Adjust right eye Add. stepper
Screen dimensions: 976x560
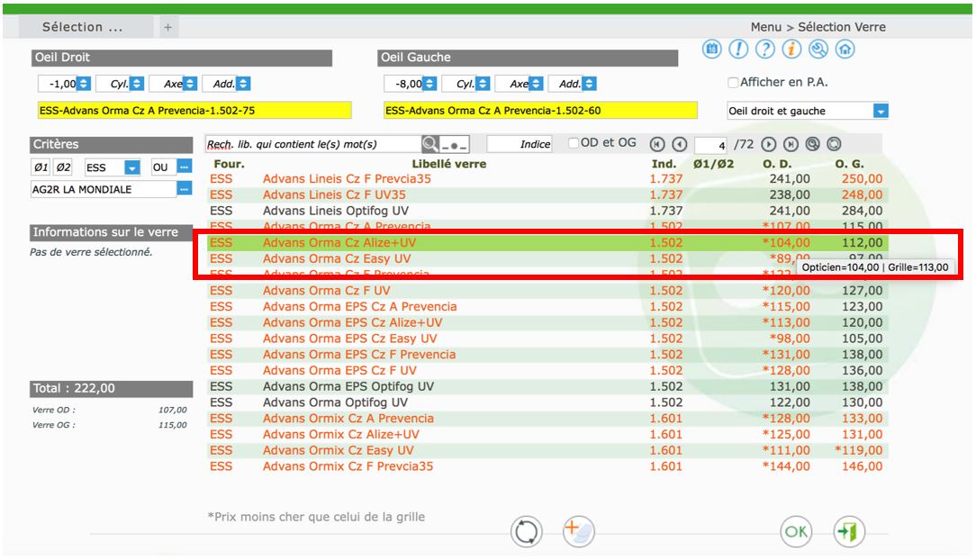(243, 84)
